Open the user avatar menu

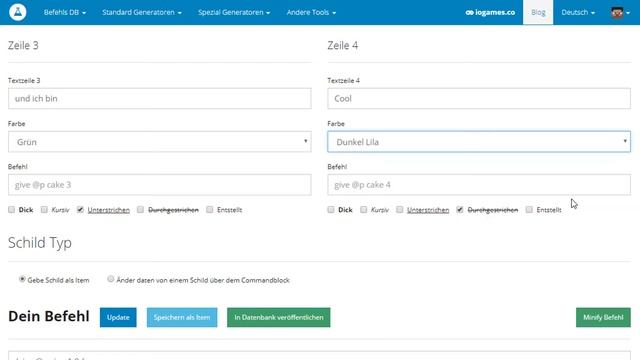tap(620, 13)
